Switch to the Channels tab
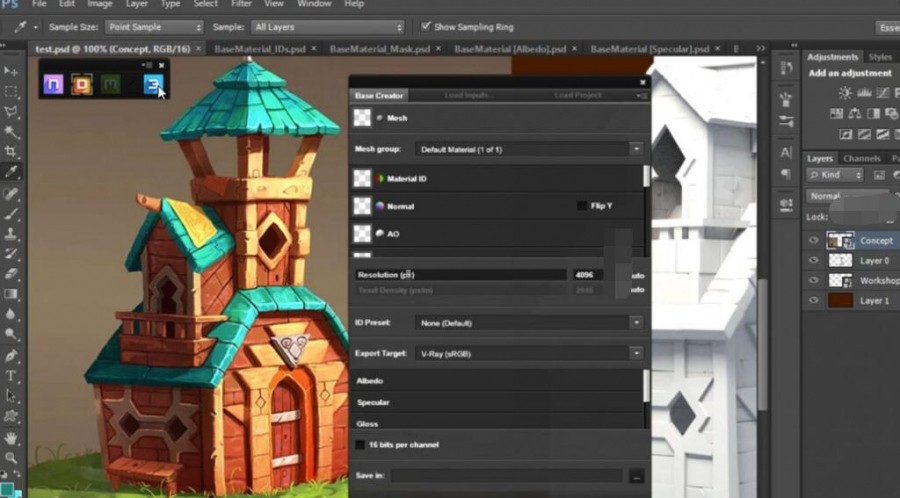The height and width of the screenshot is (498, 900). pyautogui.click(x=862, y=158)
